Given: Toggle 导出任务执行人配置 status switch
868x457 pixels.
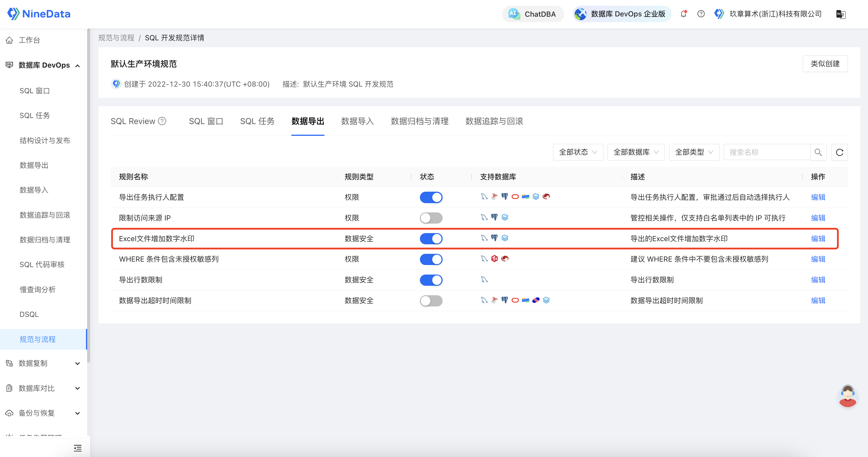Looking at the screenshot, I should pos(431,197).
